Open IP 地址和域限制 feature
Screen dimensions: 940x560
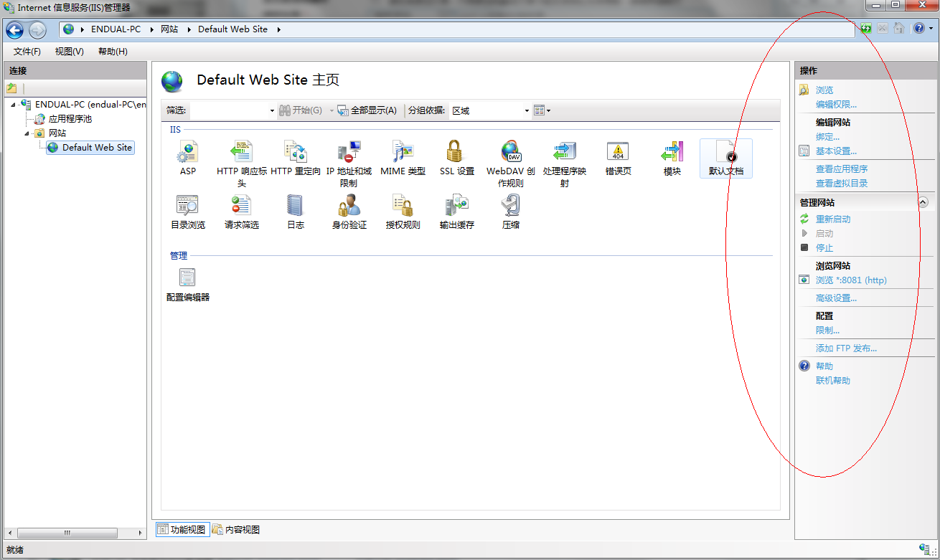coord(349,163)
